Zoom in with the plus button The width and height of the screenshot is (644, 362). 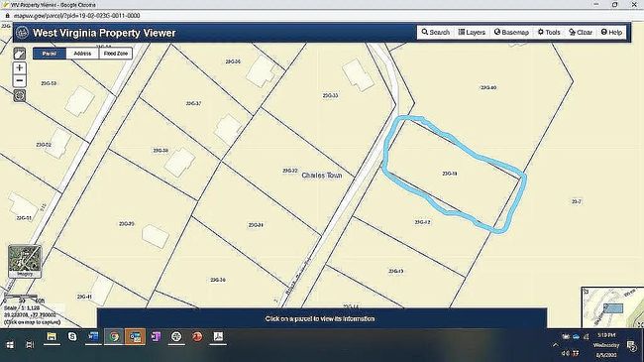[19, 67]
